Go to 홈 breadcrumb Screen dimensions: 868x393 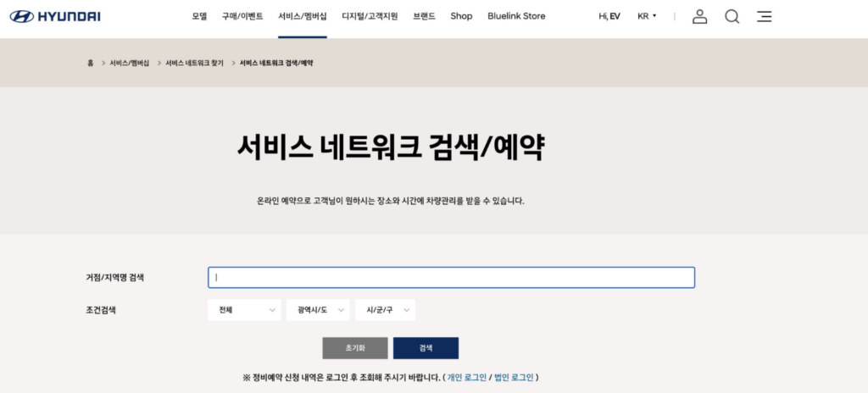(x=90, y=64)
